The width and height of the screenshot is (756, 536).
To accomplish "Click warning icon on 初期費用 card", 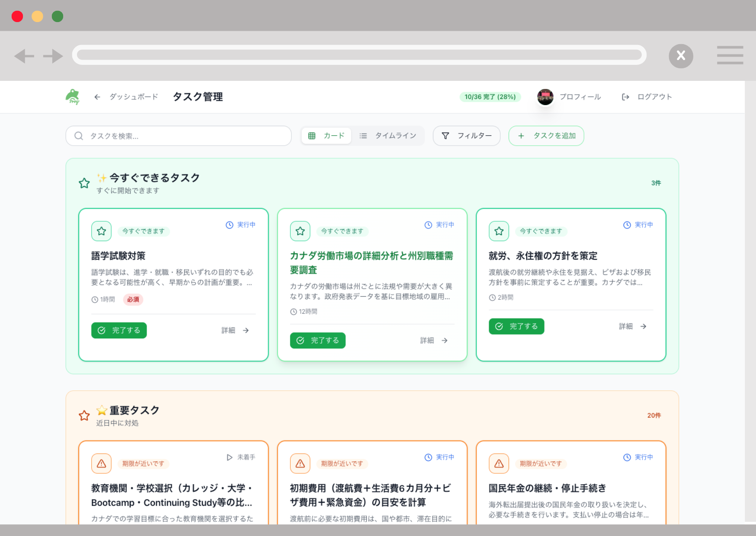I will (300, 464).
